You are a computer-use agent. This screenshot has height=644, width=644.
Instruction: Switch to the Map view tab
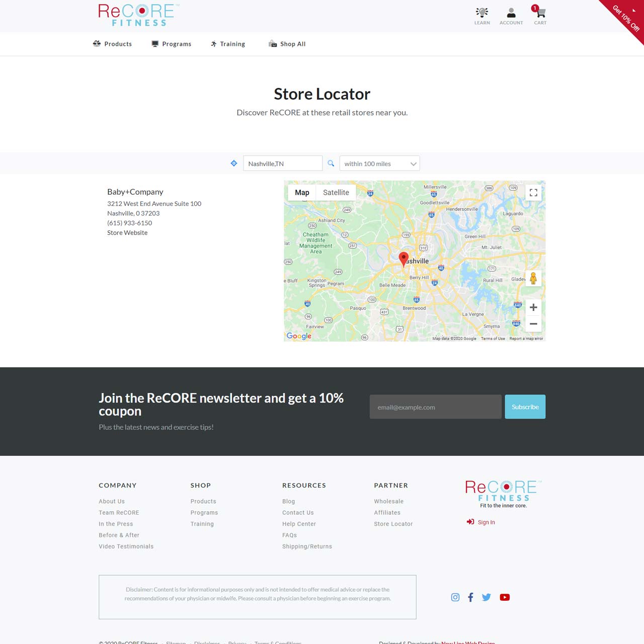point(302,192)
